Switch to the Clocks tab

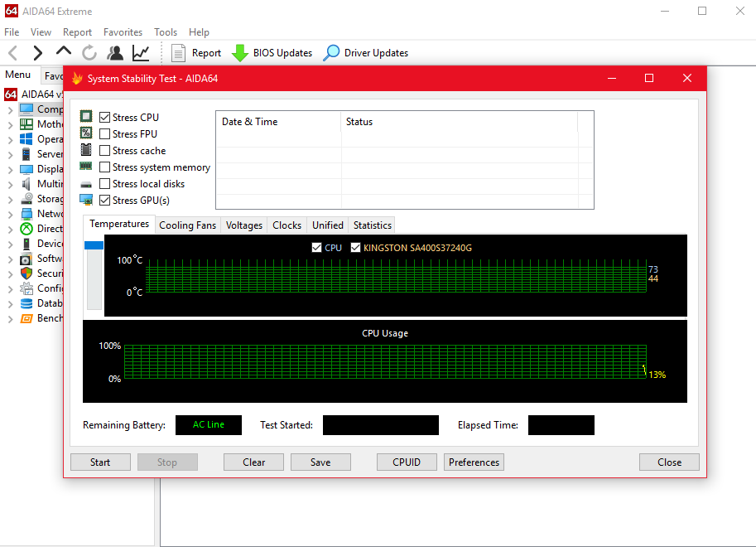click(x=287, y=225)
